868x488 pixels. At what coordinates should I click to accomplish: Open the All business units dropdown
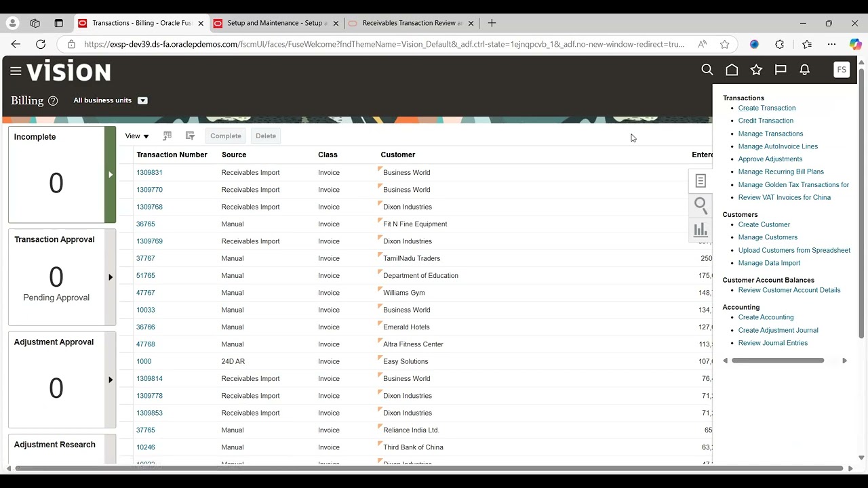pos(142,100)
